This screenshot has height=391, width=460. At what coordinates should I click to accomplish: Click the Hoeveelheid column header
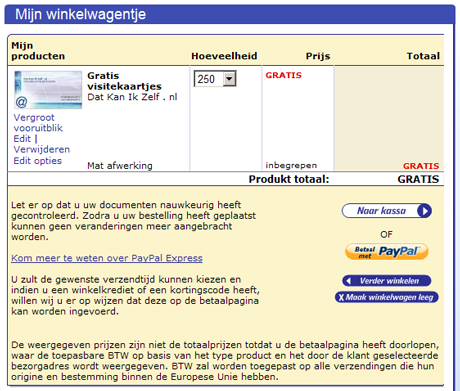224,56
